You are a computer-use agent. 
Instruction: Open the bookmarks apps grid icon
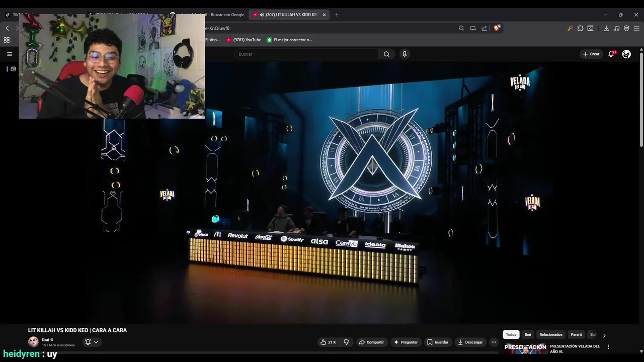[7, 40]
